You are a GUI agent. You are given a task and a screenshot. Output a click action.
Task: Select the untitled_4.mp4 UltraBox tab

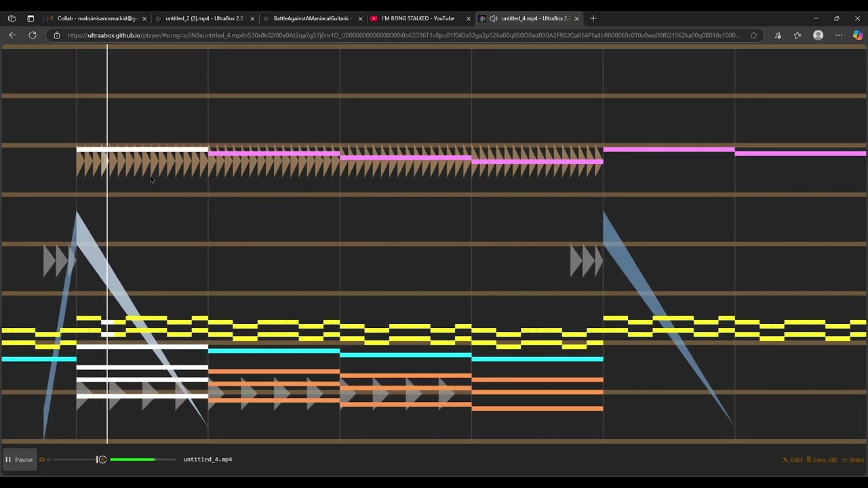[x=529, y=18]
